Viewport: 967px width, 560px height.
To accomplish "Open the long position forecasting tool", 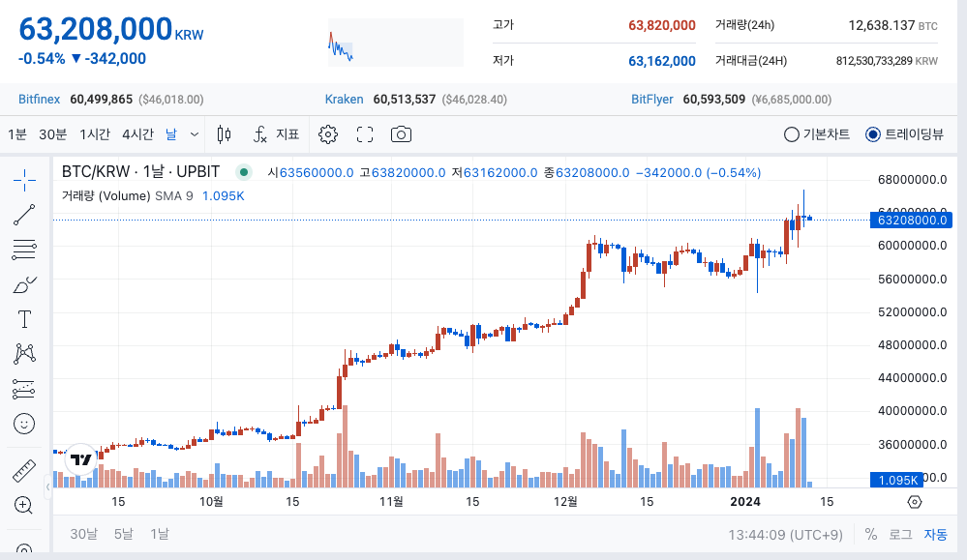I will (24, 389).
